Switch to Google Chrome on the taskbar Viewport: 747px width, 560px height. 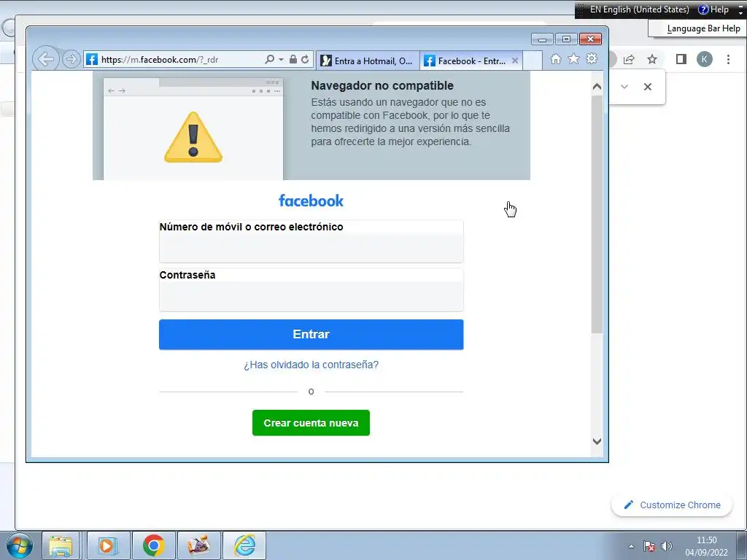coord(153,545)
